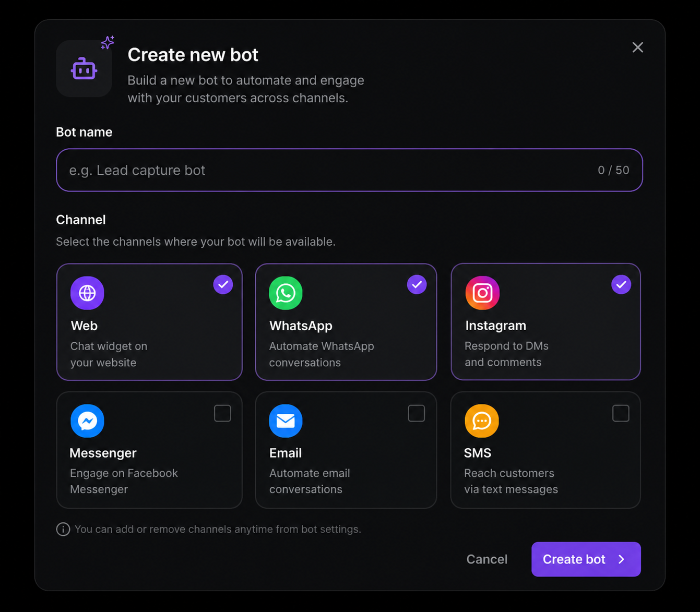Enable the Email channel checkbox
The height and width of the screenshot is (612, 700).
tap(416, 413)
